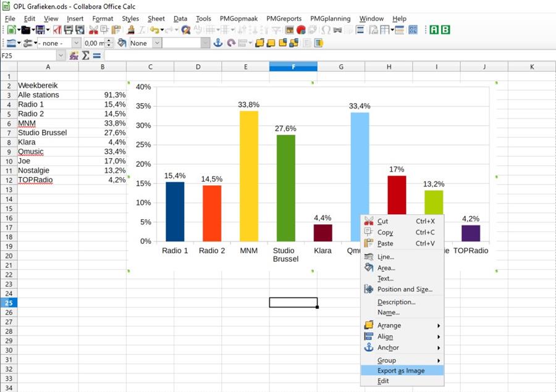Image resolution: width=556 pixels, height=392 pixels.
Task: Click the green A macro button
Action: 434,30
